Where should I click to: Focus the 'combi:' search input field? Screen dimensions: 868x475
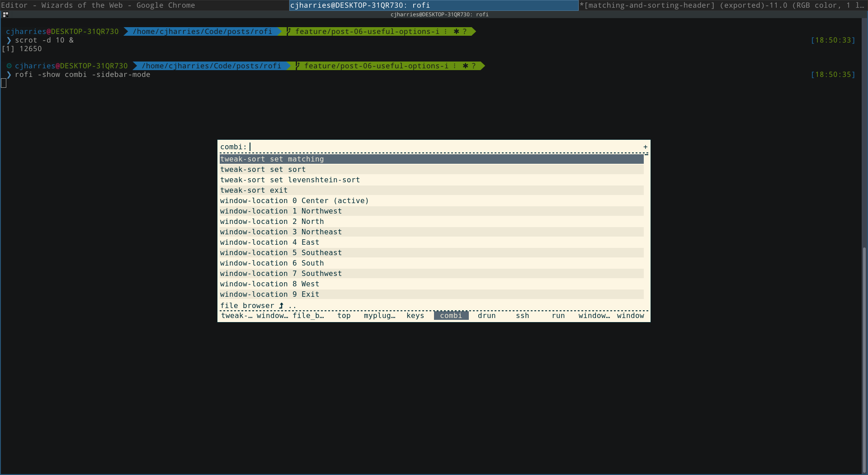click(445, 147)
